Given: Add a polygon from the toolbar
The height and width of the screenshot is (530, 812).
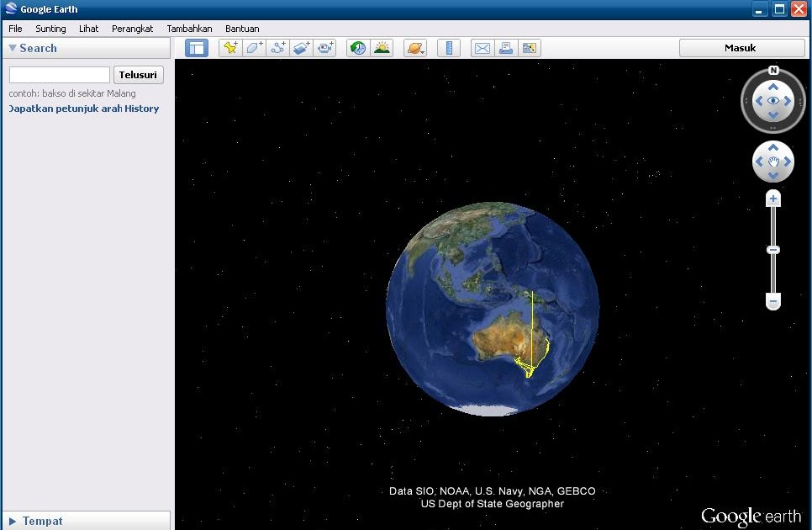Looking at the screenshot, I should click(x=254, y=48).
